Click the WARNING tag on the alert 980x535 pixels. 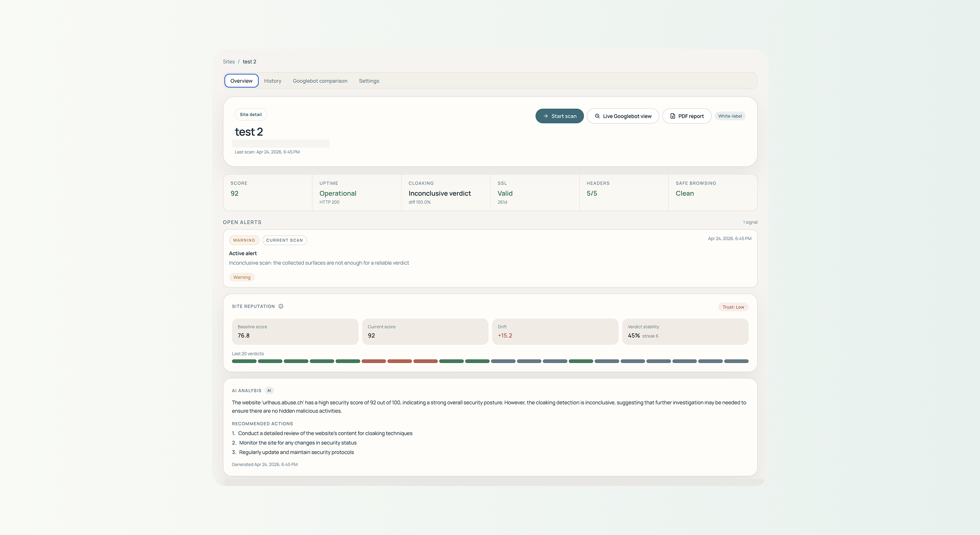pos(244,240)
